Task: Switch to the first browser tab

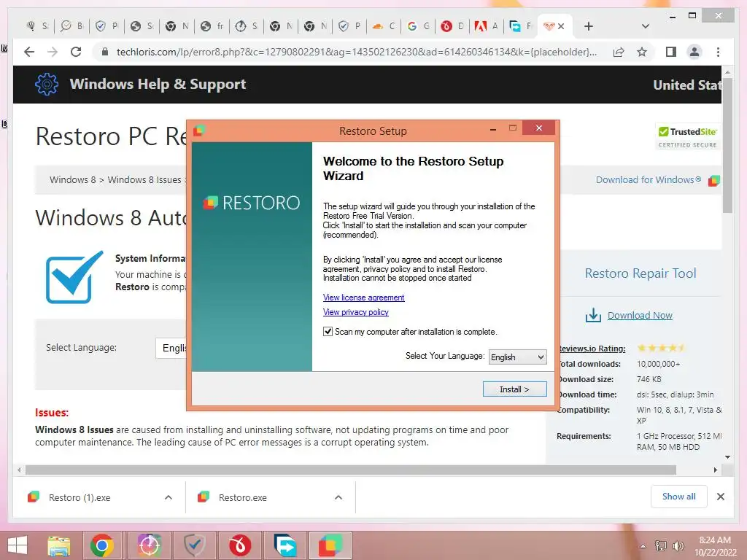Action: click(37, 26)
